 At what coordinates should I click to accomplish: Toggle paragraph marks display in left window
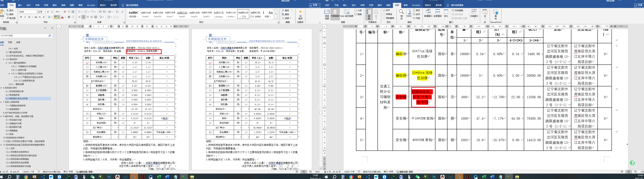(122, 12)
